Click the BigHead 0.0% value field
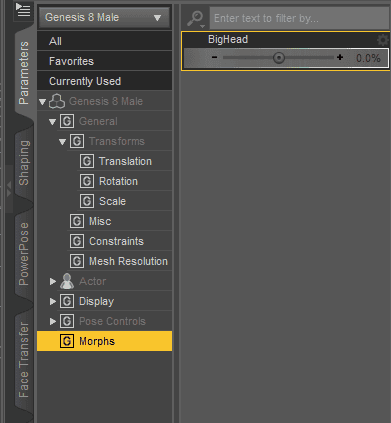Screen dimensions: 391x423 click(x=368, y=58)
